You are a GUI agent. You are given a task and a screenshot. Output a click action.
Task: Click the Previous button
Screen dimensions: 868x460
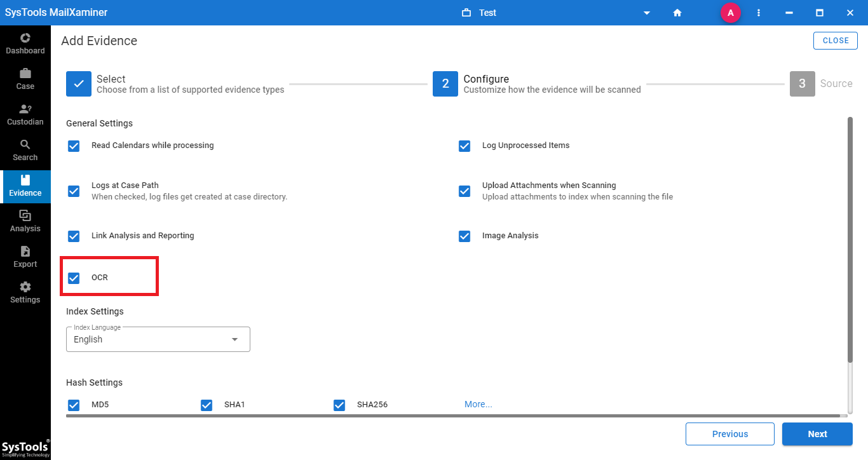pyautogui.click(x=730, y=434)
